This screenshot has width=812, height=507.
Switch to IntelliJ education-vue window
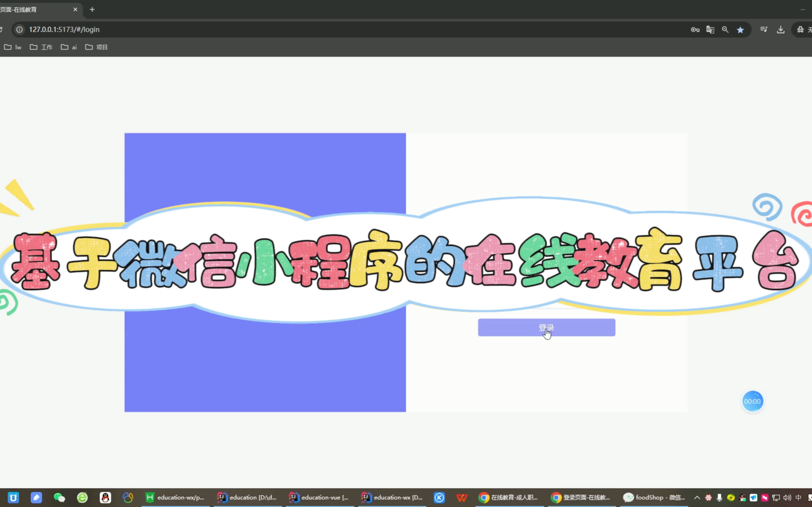tap(320, 498)
